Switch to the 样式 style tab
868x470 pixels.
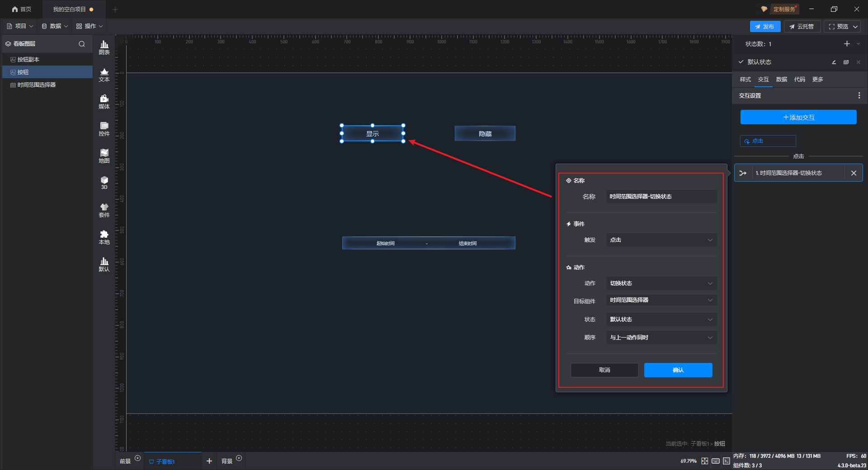click(745, 80)
